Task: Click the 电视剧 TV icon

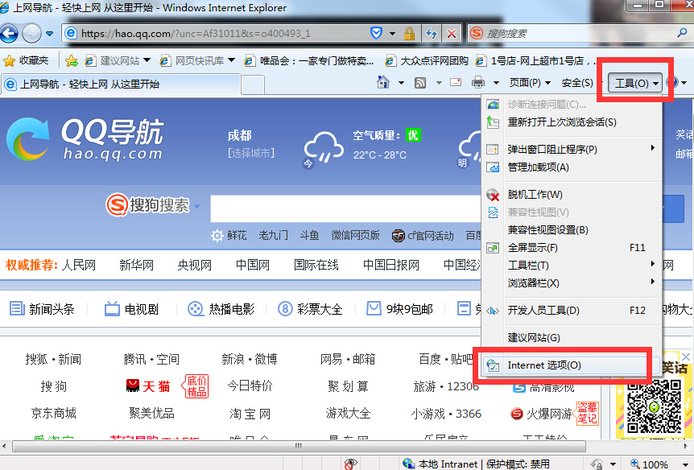Action: [x=112, y=308]
